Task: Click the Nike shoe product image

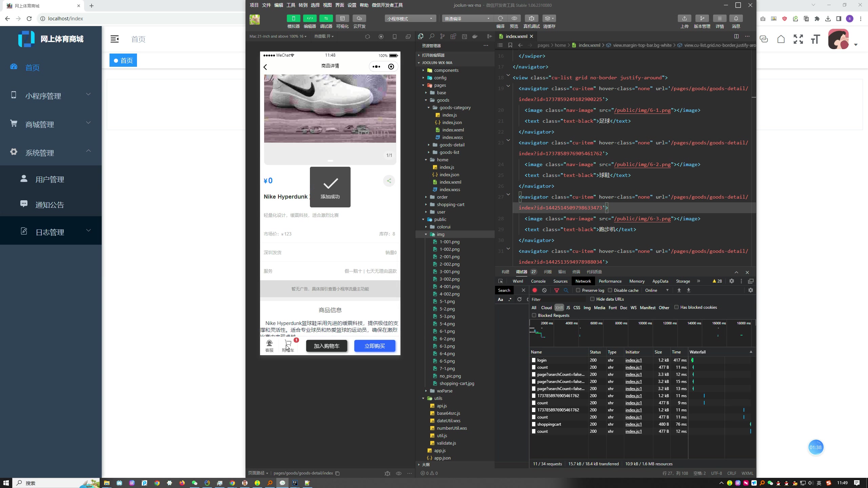Action: tap(330, 108)
